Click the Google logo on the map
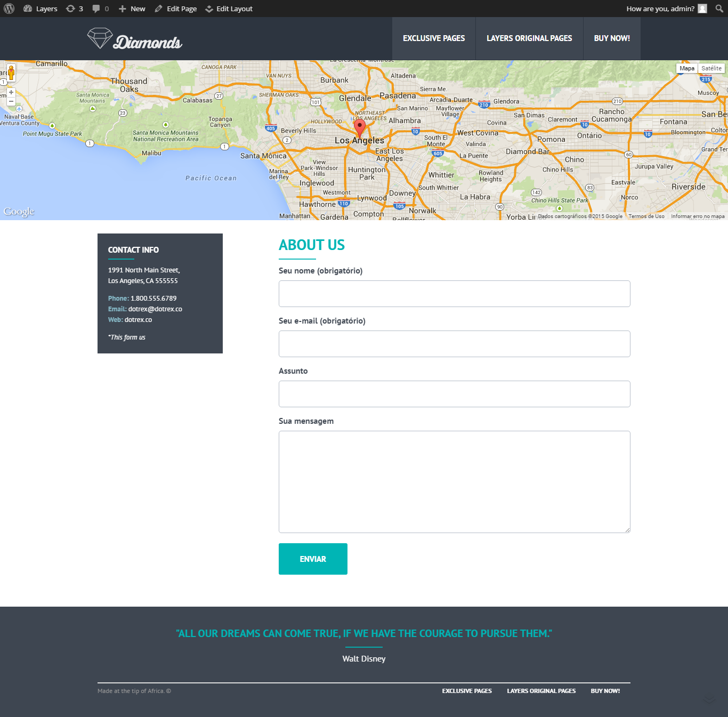 19,212
